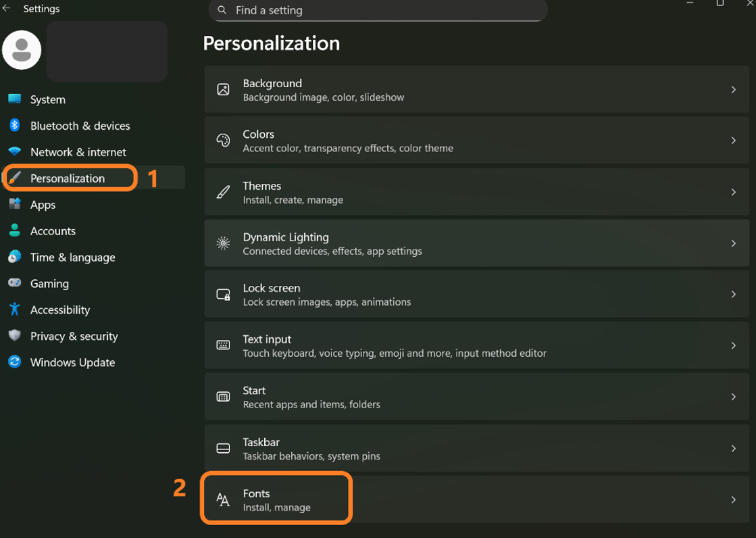Screen dimensions: 756x538
Task: Click the Accessibility figure icon
Action: pos(15,310)
